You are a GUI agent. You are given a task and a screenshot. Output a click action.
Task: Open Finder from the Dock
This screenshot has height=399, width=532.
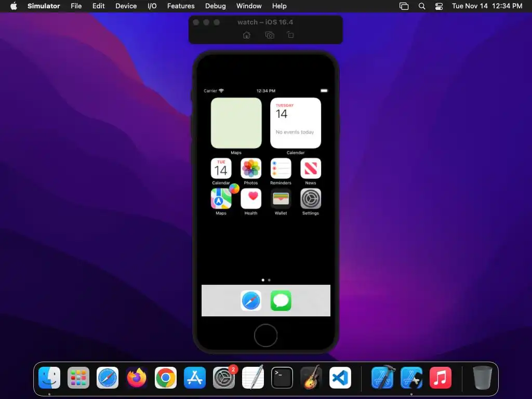click(49, 378)
